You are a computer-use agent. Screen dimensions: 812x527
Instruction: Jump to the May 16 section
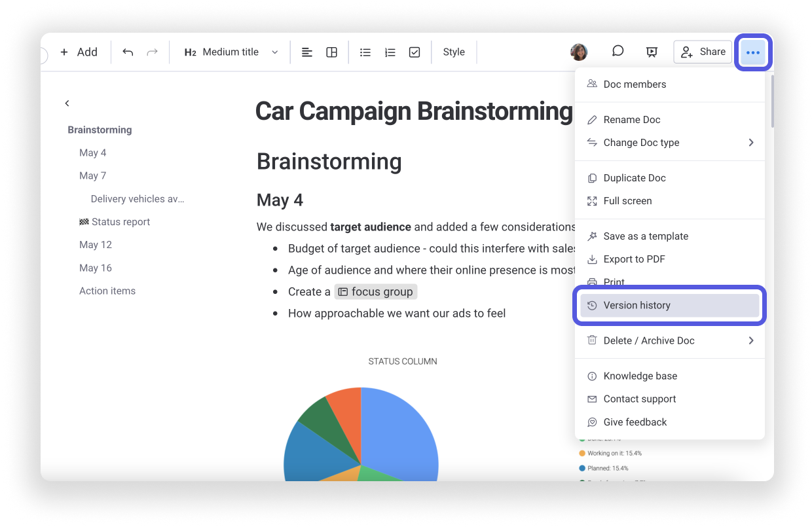click(96, 268)
